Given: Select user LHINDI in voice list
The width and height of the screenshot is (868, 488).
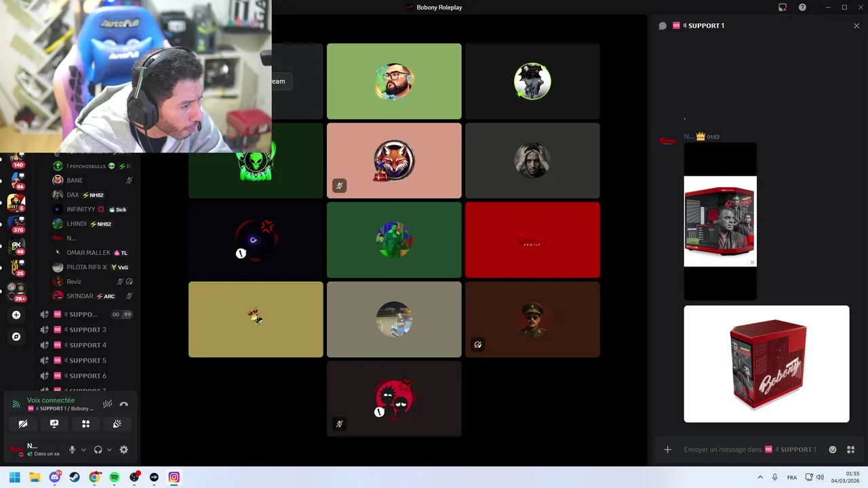Looking at the screenshot, I should click(x=92, y=224).
